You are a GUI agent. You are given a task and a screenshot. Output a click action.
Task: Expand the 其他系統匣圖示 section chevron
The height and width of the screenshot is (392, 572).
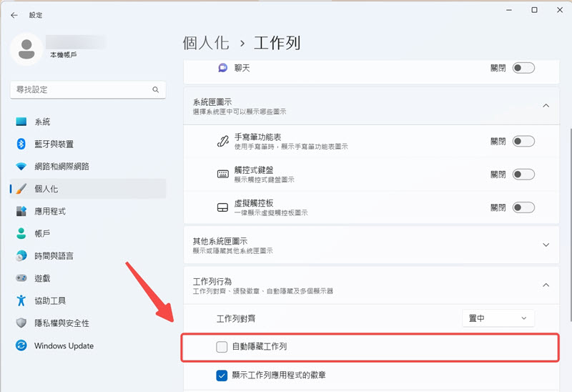click(x=546, y=245)
